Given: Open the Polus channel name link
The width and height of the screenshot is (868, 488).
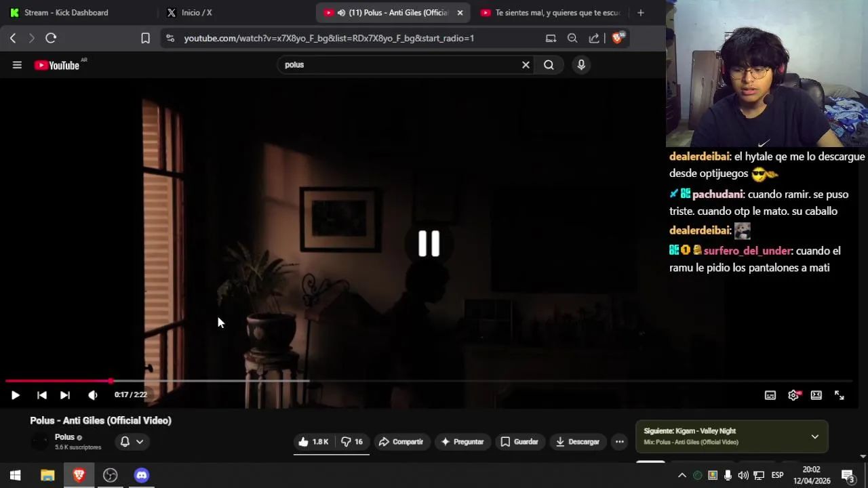Looking at the screenshot, I should (64, 437).
